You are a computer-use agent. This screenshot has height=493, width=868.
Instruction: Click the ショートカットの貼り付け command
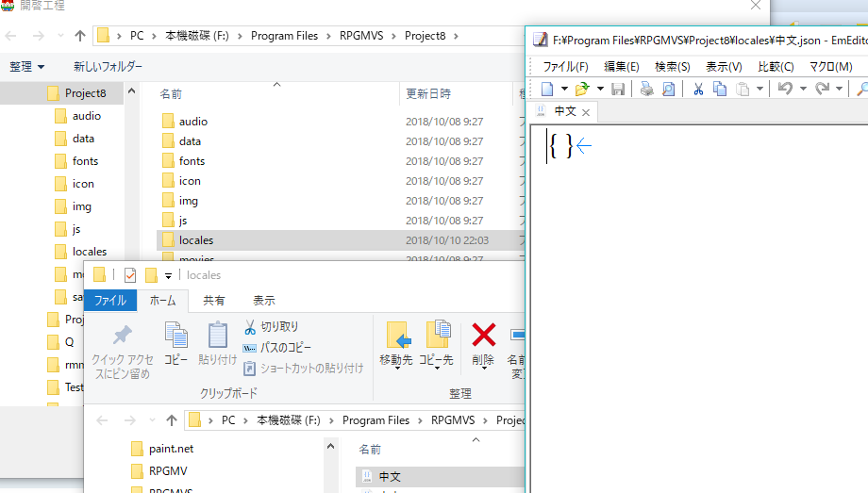tap(304, 368)
